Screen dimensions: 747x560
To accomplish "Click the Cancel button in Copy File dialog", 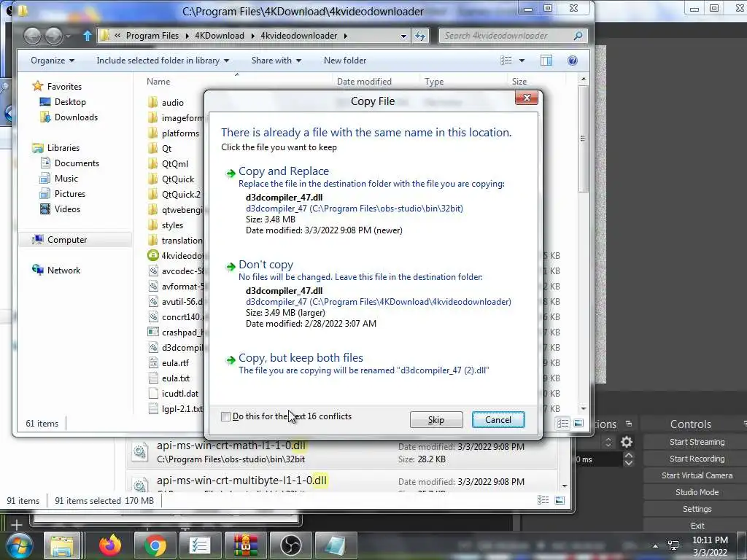I will [498, 420].
